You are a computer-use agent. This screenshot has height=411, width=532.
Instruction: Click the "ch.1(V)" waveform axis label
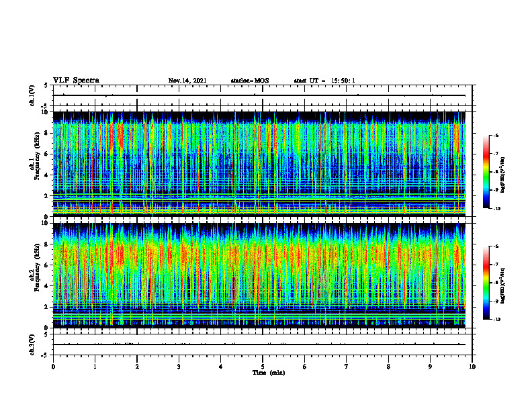pyautogui.click(x=32, y=95)
